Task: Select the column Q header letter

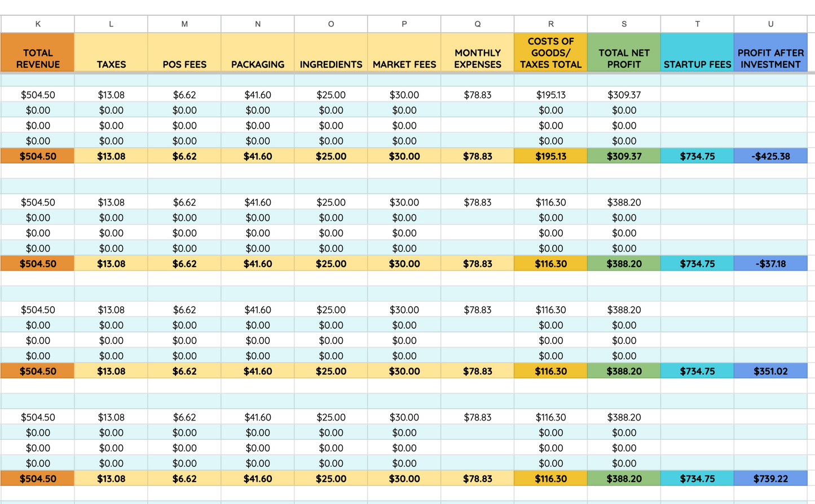Action: [478, 24]
